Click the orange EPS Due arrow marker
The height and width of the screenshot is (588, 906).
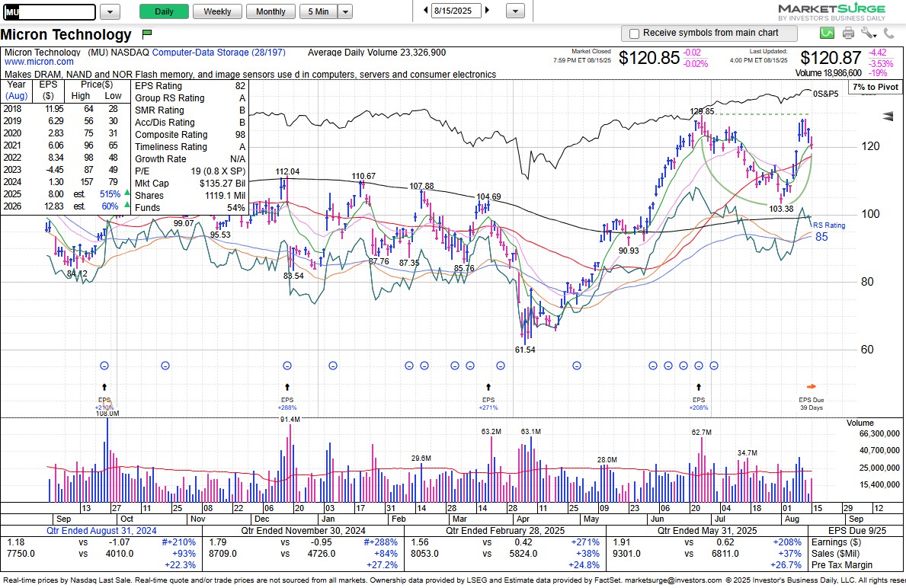811,386
